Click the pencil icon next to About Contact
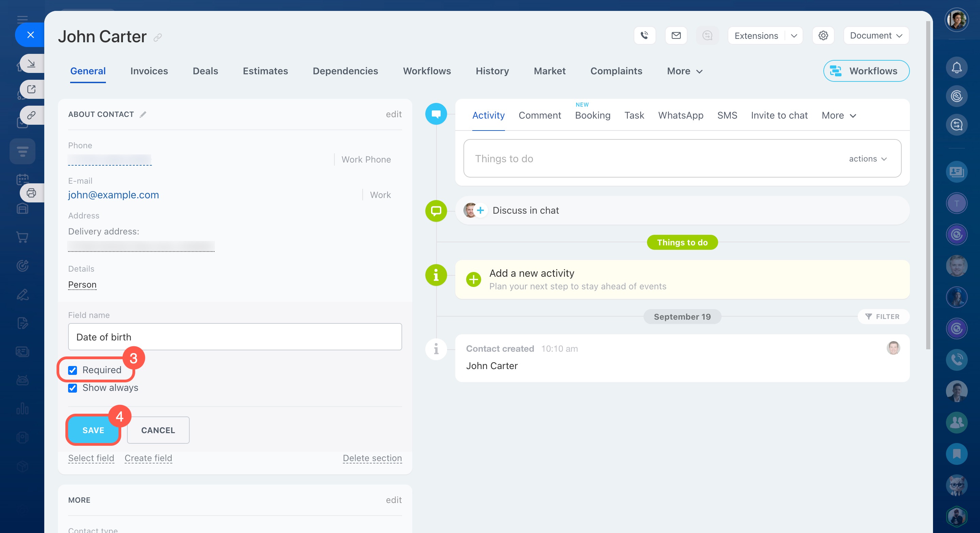This screenshot has width=980, height=533. coord(143,114)
